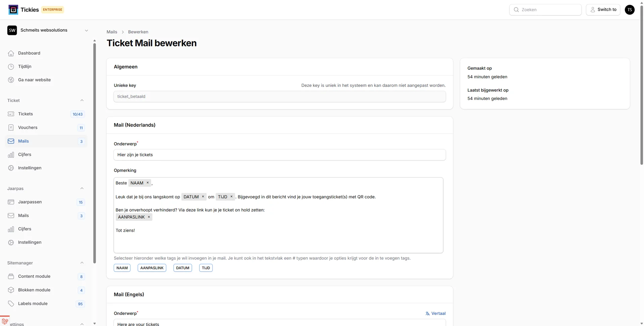This screenshot has width=644, height=326.
Task: Open Instellingen via the gear icon
Action: coord(11,168)
